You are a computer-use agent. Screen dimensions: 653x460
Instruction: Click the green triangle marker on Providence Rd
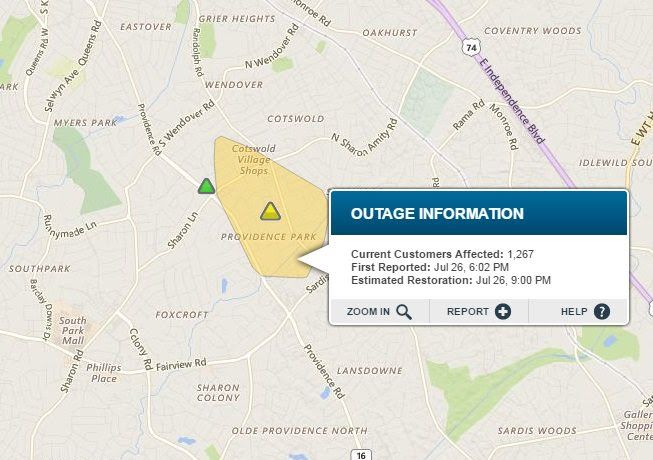point(207,186)
